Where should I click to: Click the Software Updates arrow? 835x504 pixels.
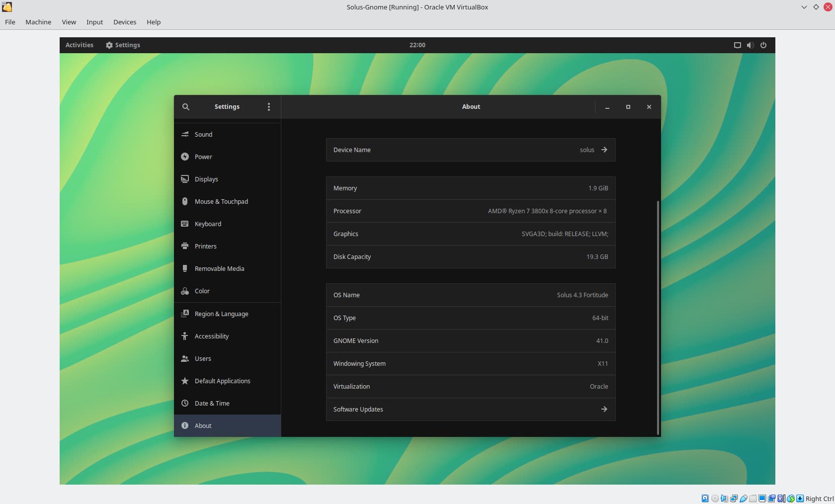coord(604,409)
